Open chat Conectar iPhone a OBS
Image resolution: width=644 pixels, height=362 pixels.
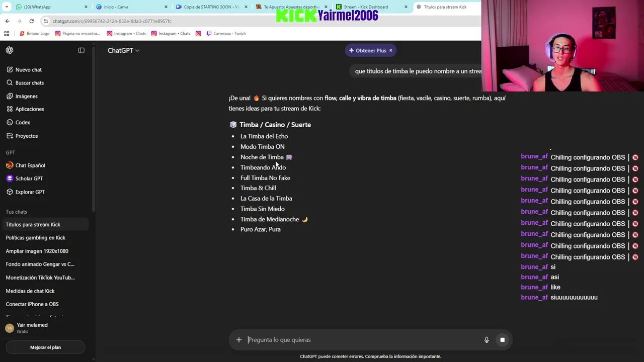pyautogui.click(x=45, y=304)
